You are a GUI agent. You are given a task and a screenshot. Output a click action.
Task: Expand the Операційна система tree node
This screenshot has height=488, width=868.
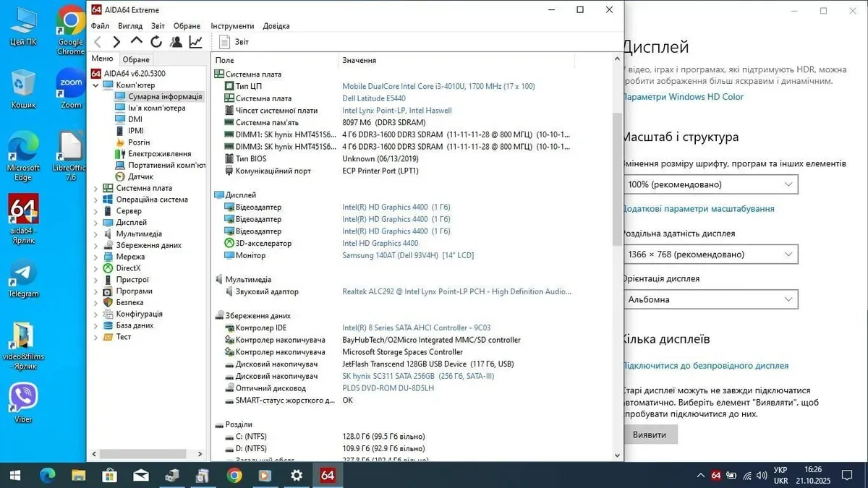[x=95, y=200]
